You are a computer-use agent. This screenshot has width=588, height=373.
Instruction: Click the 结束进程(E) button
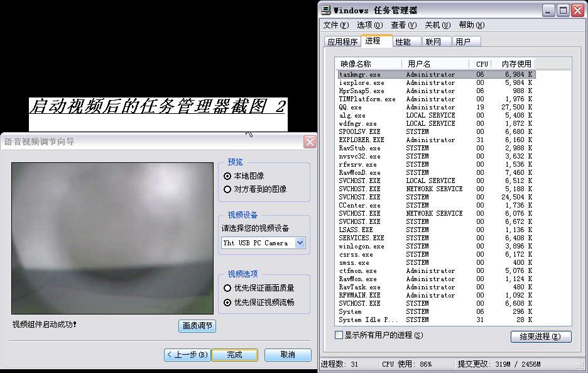click(541, 337)
